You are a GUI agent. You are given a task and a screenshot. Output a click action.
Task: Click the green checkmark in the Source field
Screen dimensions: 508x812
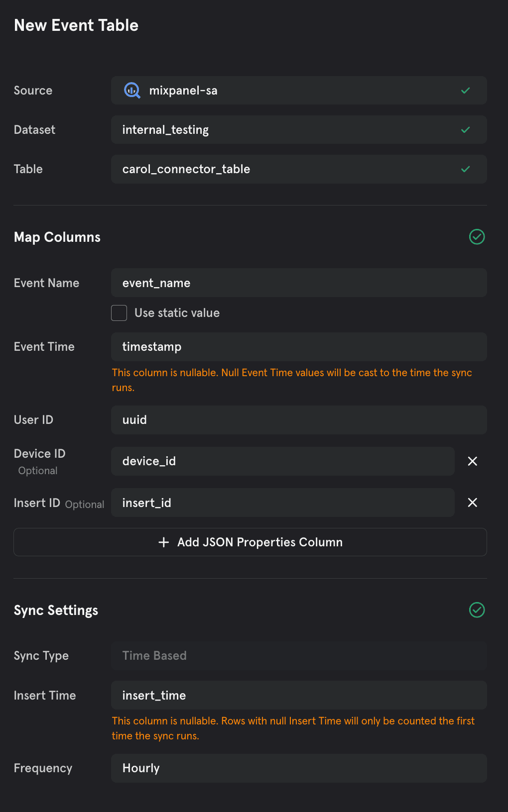pos(466,91)
